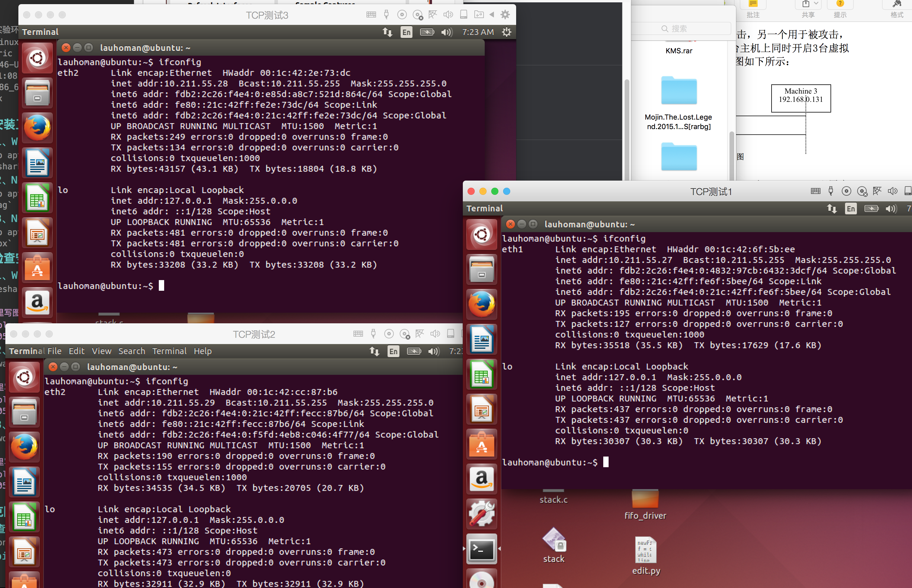This screenshot has height=588, width=912.
Task: Click the disconnected CD/DVD icon in TCP测试3 toolbar
Action: pos(418,15)
